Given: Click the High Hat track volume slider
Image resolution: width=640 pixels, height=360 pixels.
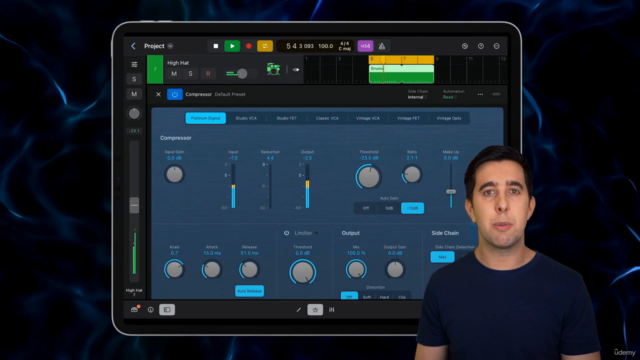Looking at the screenshot, I should 242,73.
